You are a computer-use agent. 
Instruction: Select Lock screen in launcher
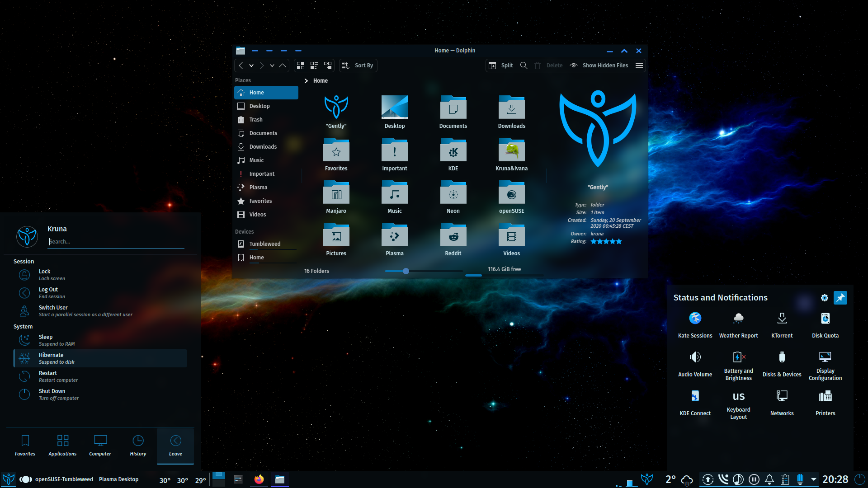(100, 275)
